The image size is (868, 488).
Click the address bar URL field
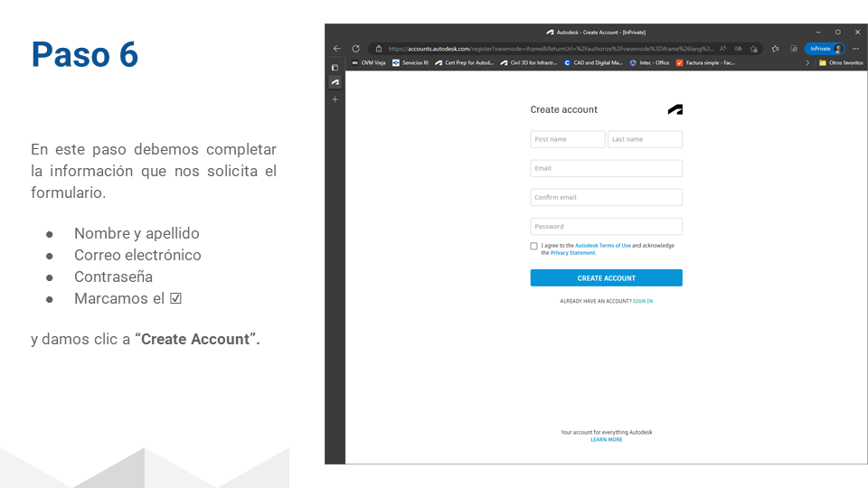[551, 49]
